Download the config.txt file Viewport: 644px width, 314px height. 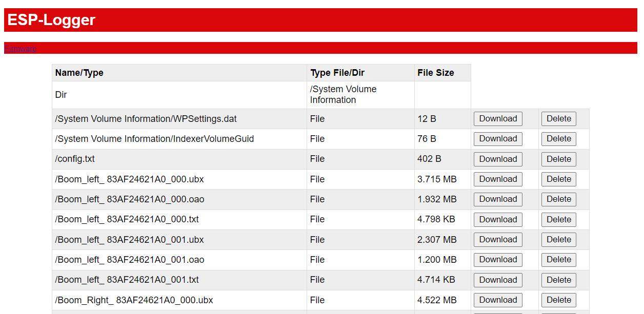[x=497, y=159]
